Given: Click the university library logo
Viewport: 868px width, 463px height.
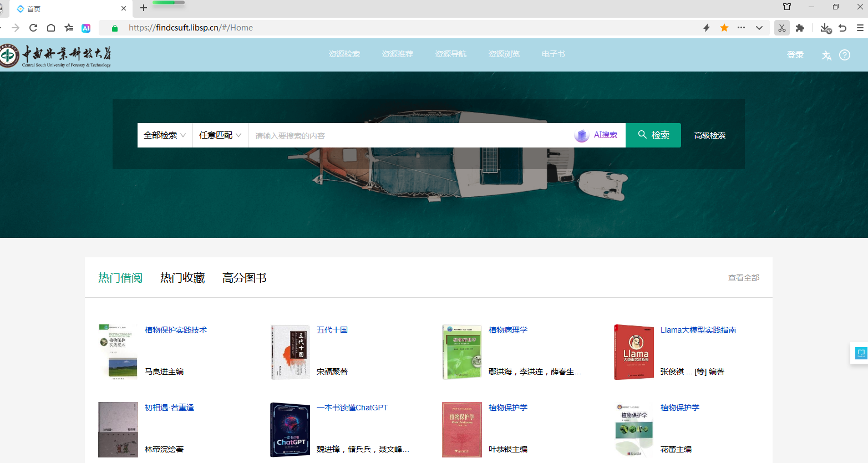Looking at the screenshot, I should point(55,55).
